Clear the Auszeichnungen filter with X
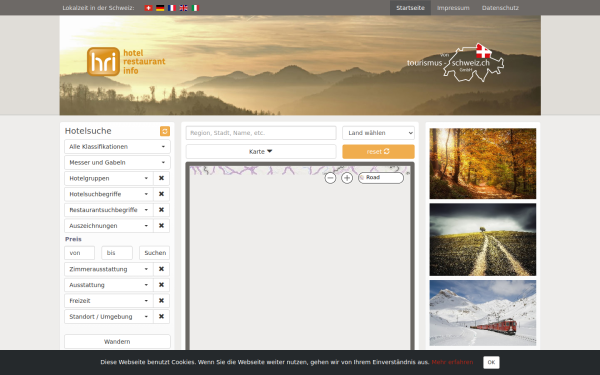This screenshot has width=600, height=375. tap(161, 226)
